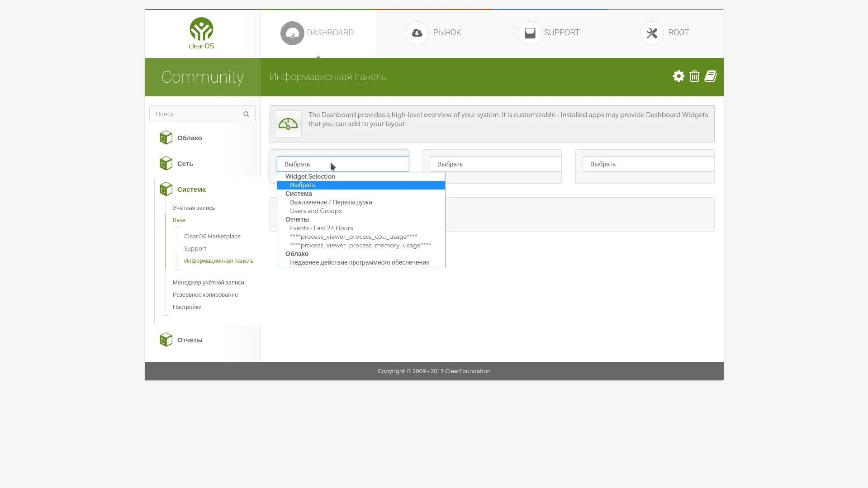
Task: Click the Copyright ClearFoundation footer text
Action: pos(434,371)
